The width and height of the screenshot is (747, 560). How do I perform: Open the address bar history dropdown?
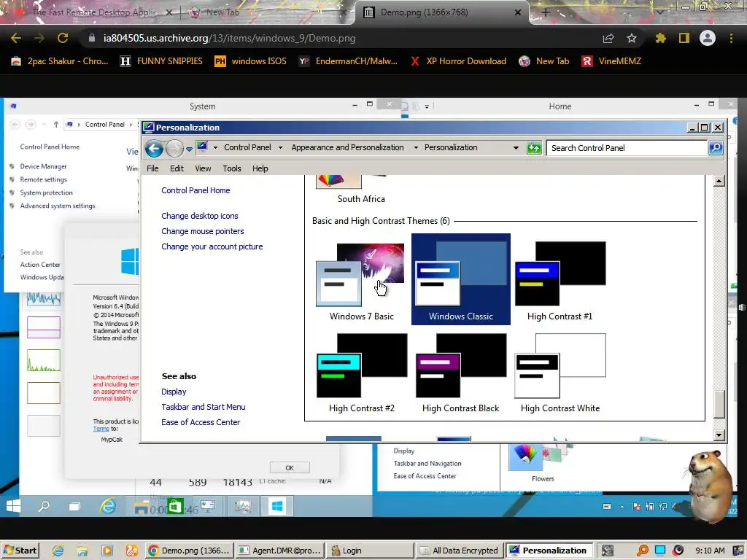[516, 148]
